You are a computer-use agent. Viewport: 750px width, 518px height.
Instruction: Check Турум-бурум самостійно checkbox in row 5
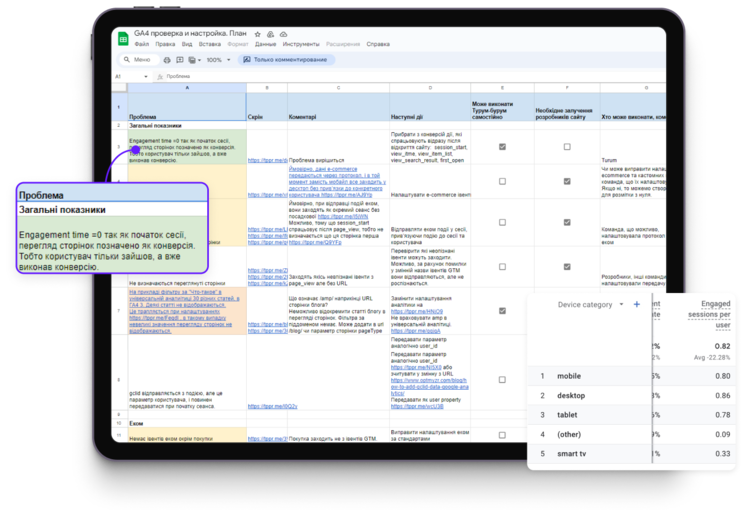pos(502,222)
